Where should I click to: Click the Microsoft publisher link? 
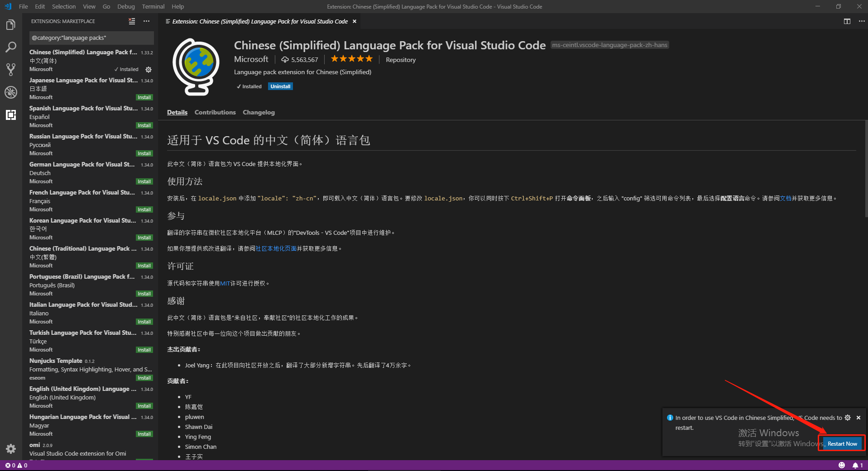point(251,59)
